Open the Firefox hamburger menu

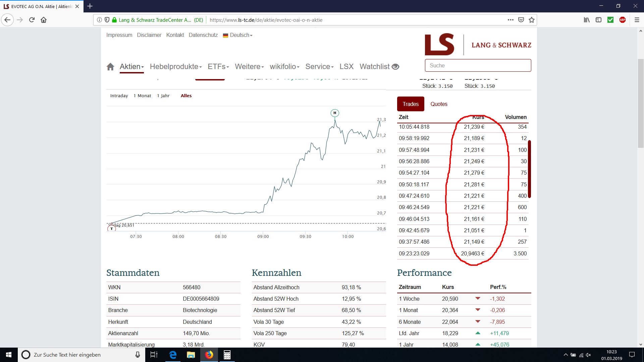[x=637, y=20]
